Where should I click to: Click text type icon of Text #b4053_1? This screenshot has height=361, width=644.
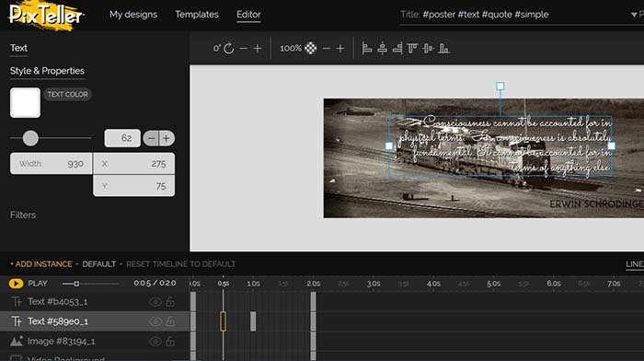[x=17, y=302]
